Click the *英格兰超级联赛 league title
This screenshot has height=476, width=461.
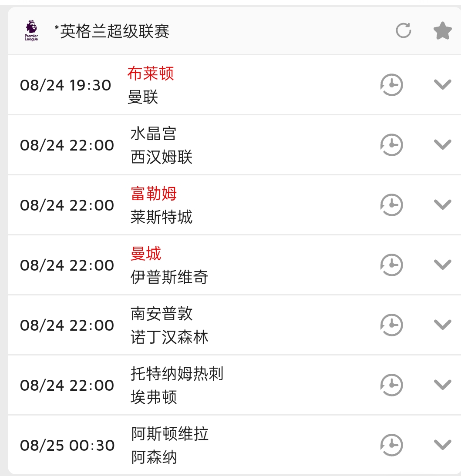(x=112, y=31)
